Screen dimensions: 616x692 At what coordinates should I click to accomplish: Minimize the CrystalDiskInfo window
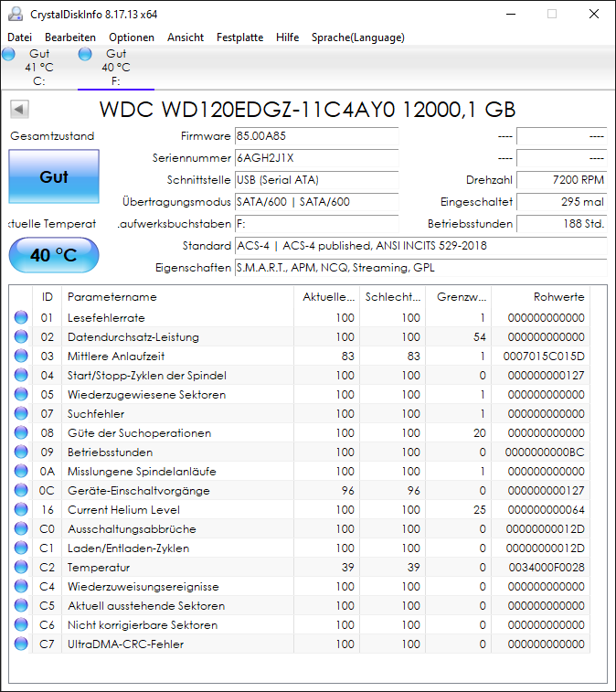pos(511,14)
